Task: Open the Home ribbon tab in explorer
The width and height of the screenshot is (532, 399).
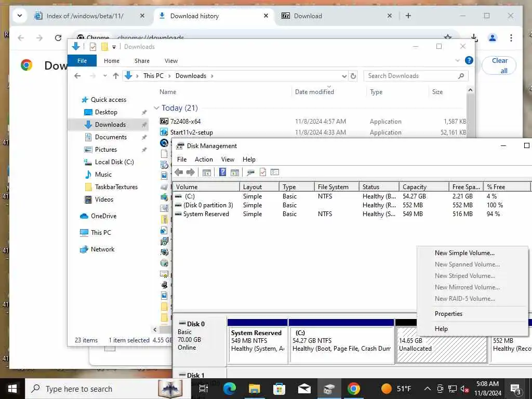Action: tap(112, 61)
